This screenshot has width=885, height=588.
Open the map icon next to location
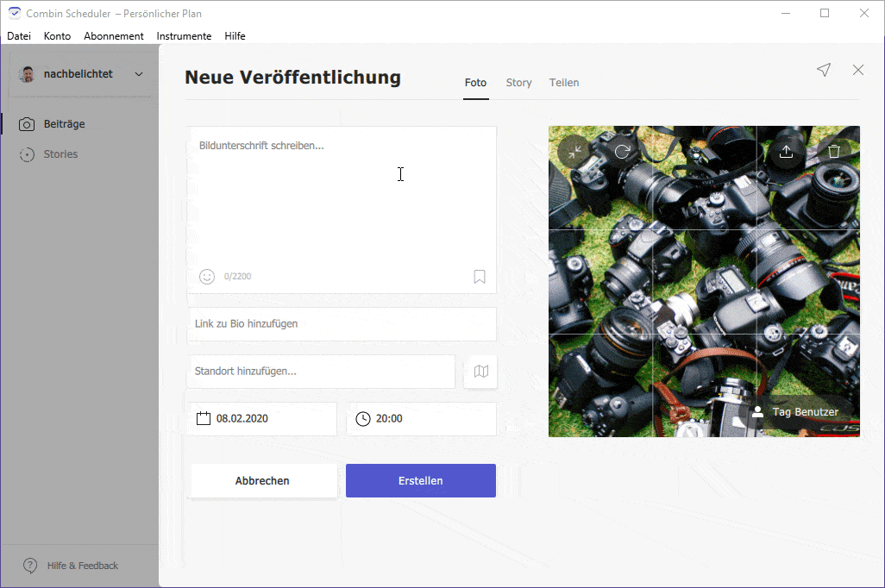click(480, 372)
